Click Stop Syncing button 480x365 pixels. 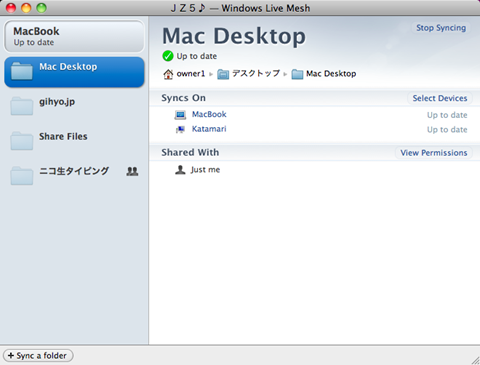441,28
